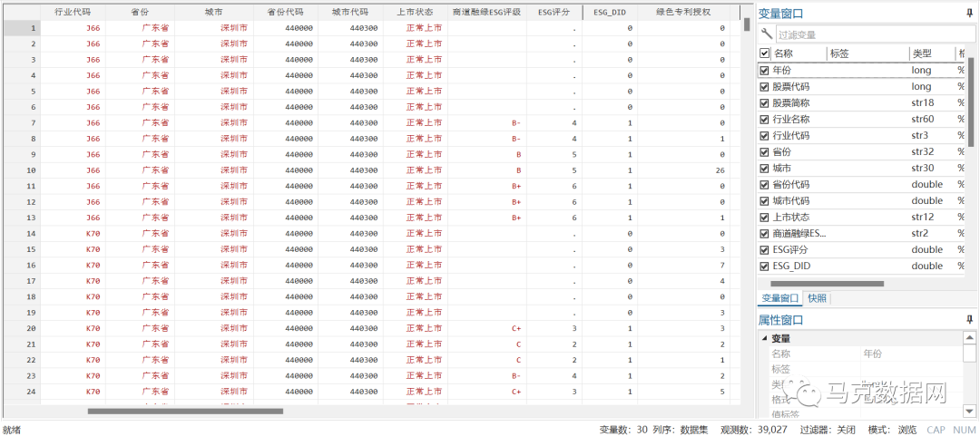Toggle the 省份代码 variable checkbox
The image size is (980, 436).
pos(764,185)
